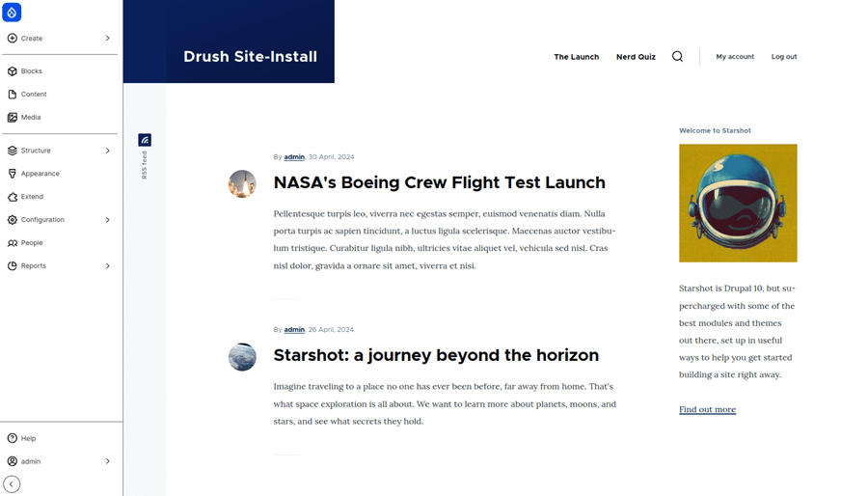Click the Reports pie chart icon
The image size is (868, 496).
click(x=13, y=265)
